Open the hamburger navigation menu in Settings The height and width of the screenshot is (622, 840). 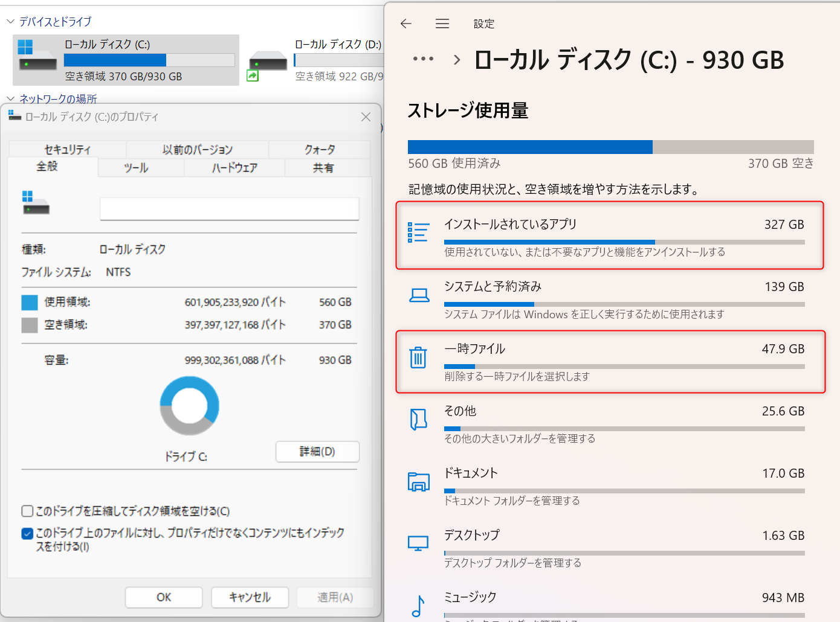(x=442, y=24)
